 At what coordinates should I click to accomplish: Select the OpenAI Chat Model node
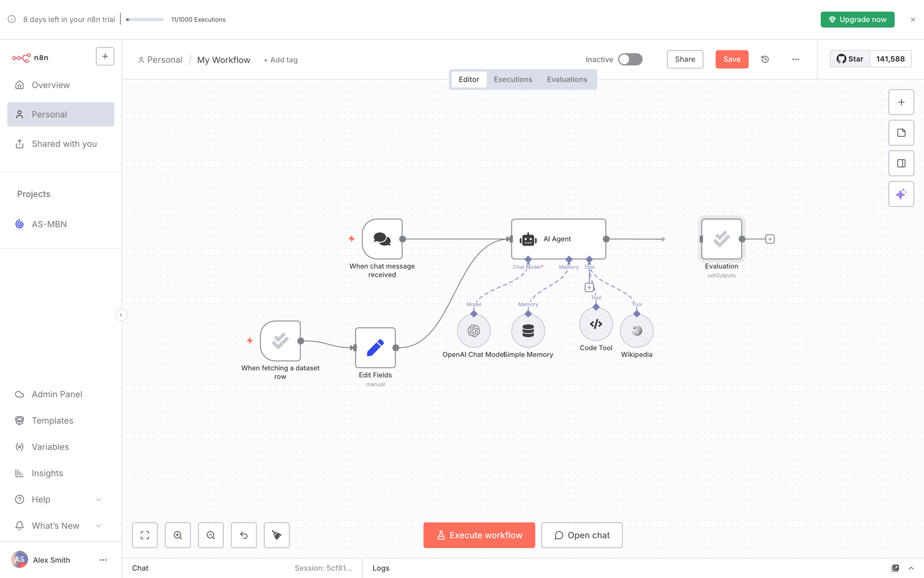474,330
